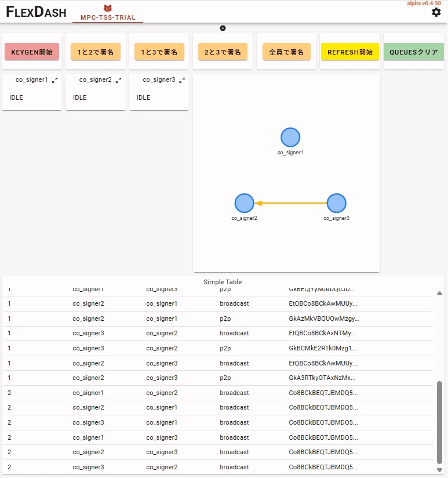Click the cell GkAzMkVBQUQwMzgy...
The height and width of the screenshot is (478, 448).
point(324,318)
